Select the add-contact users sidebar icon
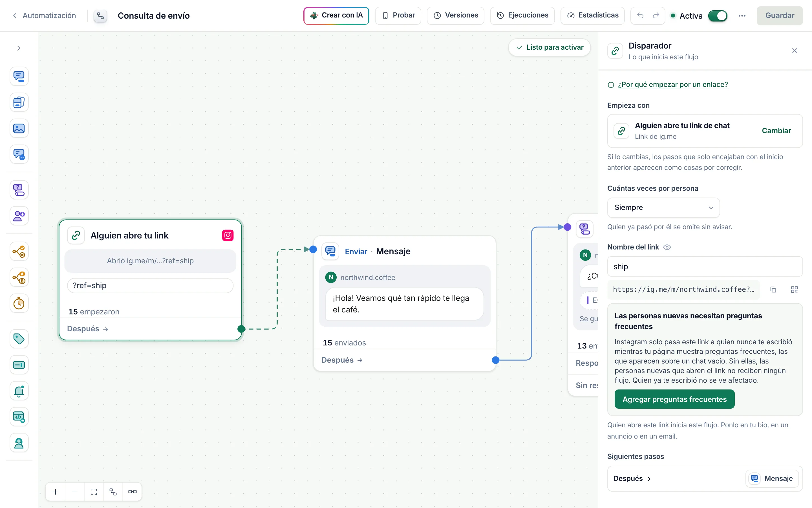This screenshot has width=812, height=508. coord(19,216)
